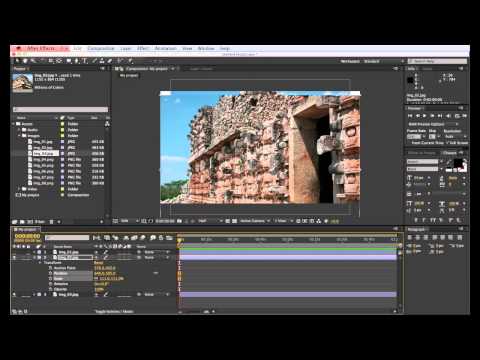
Task: Select the Rotation tool
Action: (42, 61)
